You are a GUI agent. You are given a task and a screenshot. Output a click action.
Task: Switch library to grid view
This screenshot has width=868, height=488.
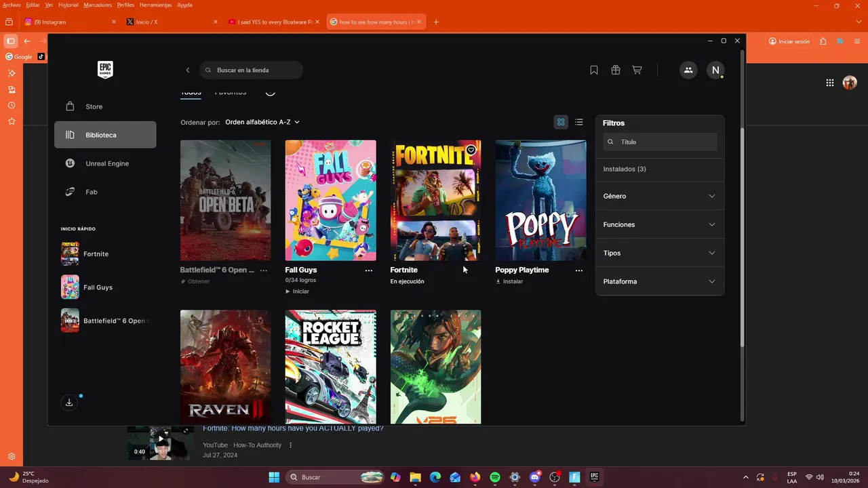(561, 122)
